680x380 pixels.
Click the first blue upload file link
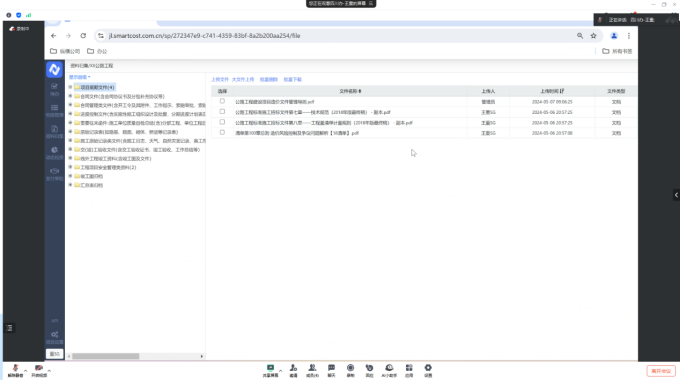(220, 80)
